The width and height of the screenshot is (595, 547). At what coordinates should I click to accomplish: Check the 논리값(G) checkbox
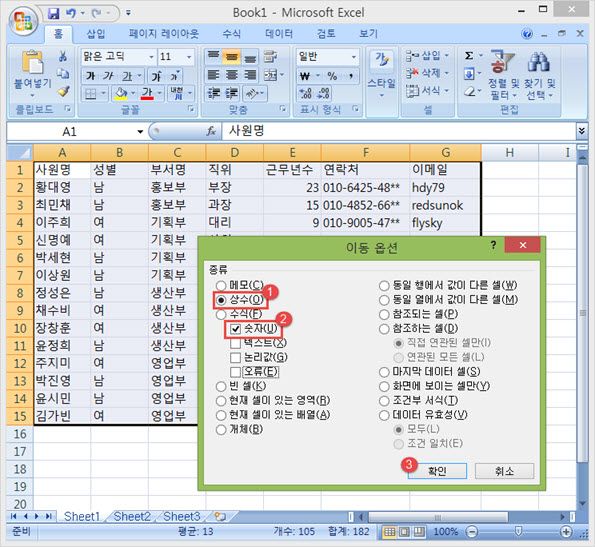pyautogui.click(x=235, y=358)
